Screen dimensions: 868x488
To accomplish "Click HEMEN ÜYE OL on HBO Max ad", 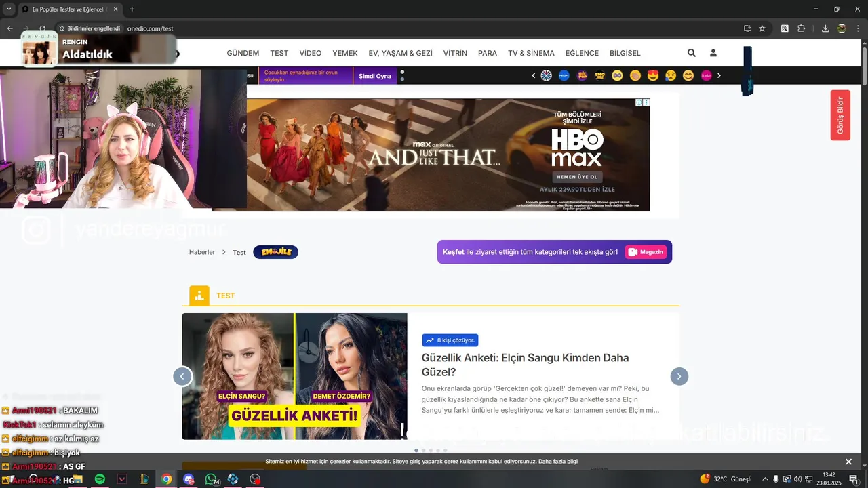I will (x=576, y=176).
